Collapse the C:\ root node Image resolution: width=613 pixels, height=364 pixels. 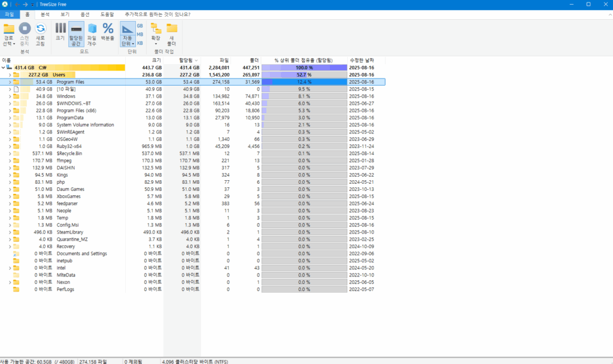[4, 68]
